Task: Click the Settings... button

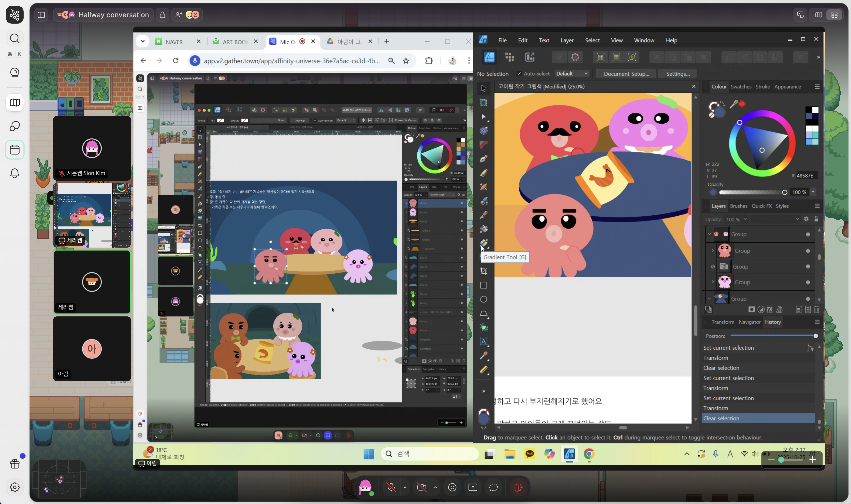Action: [x=677, y=74]
